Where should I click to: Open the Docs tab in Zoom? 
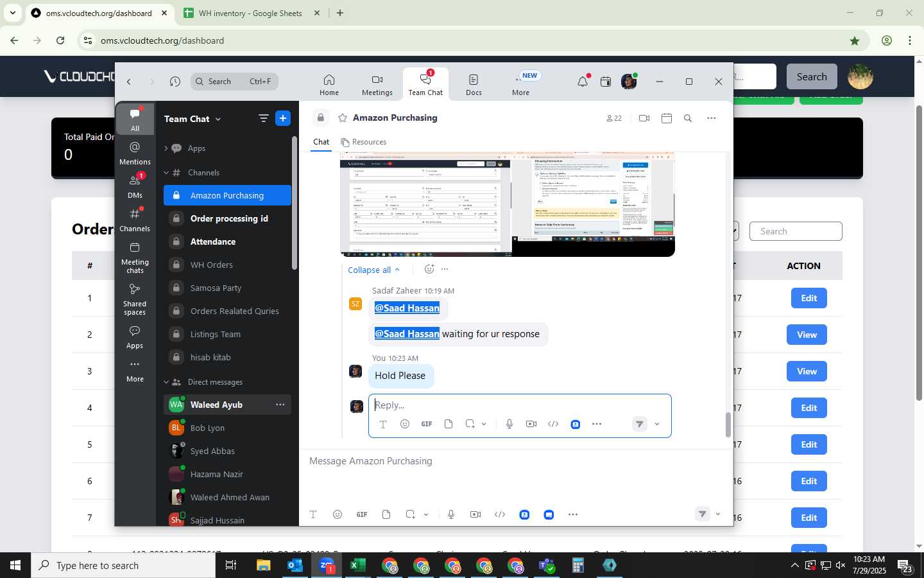tap(474, 84)
